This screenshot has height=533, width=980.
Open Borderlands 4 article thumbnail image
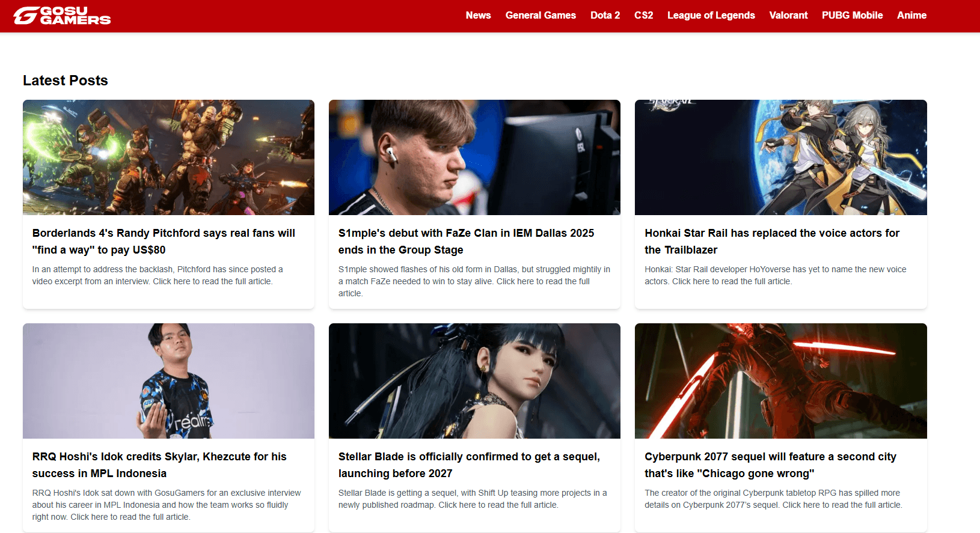[168, 157]
